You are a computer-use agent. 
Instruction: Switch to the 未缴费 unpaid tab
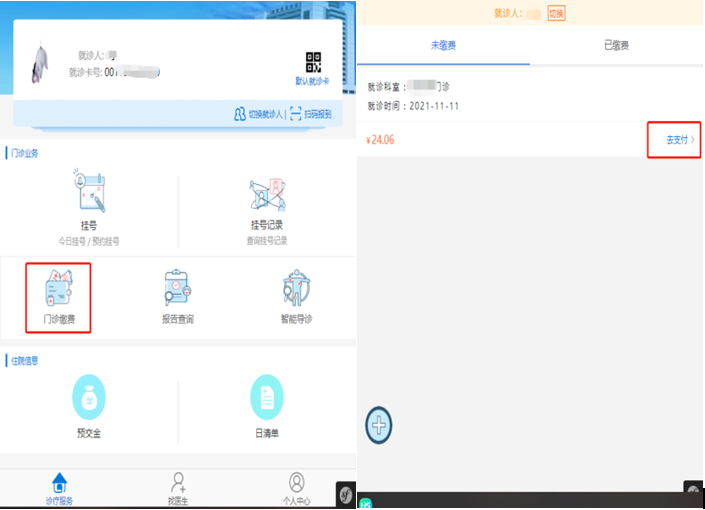tap(444, 45)
